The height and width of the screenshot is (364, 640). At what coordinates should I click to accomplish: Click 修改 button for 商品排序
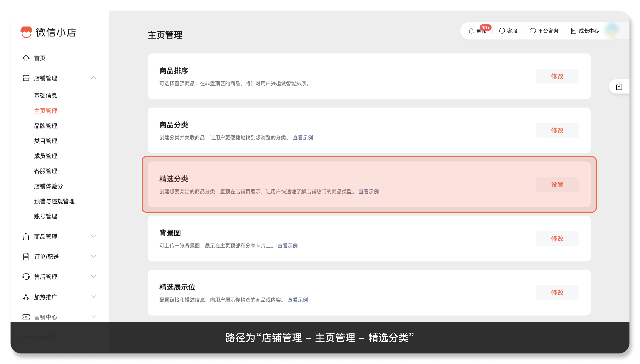557,76
